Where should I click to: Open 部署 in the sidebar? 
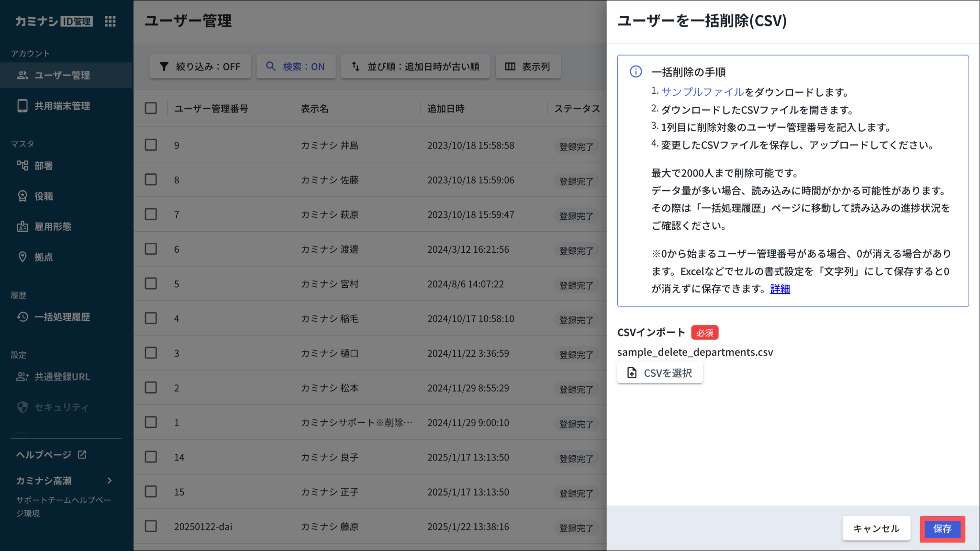click(x=43, y=166)
